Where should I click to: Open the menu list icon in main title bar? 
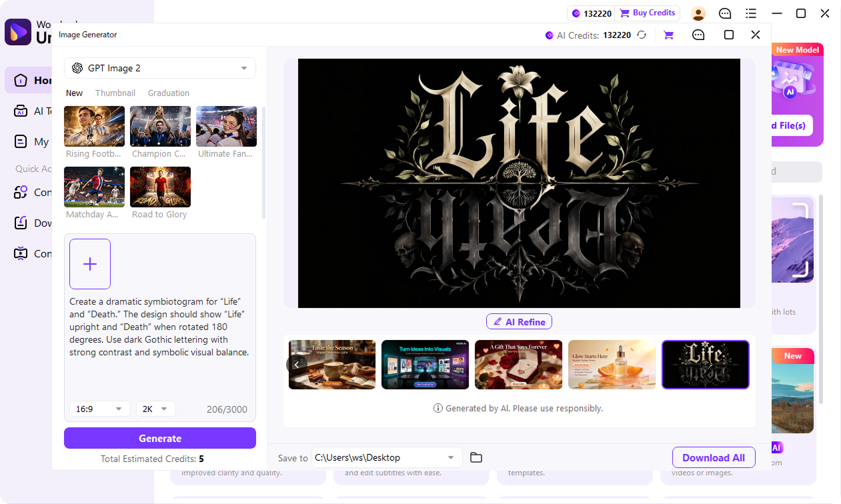click(751, 13)
